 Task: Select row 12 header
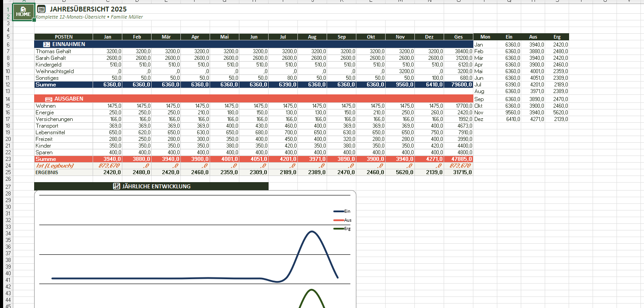[8, 85]
